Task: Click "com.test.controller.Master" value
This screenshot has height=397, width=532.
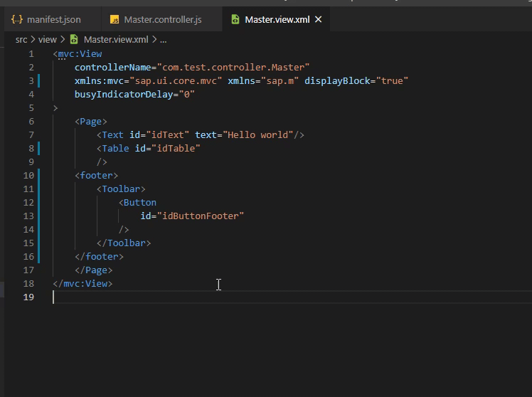Action: pyautogui.click(x=233, y=67)
